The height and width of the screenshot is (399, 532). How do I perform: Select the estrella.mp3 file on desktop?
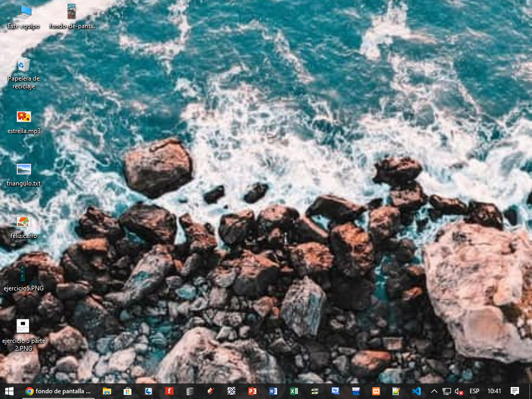pos(24,122)
